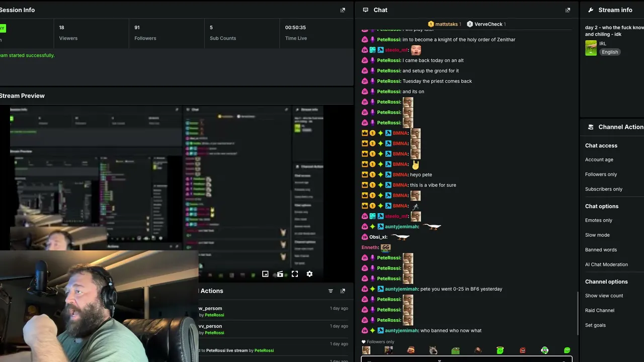Pop out the Session Info panel
Screen dimensions: 644x362
point(343,10)
